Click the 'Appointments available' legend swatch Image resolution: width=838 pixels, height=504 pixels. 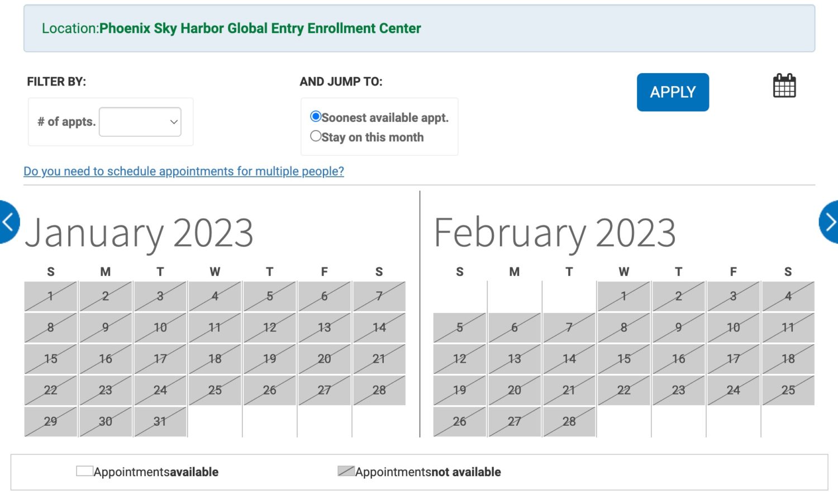click(84, 470)
